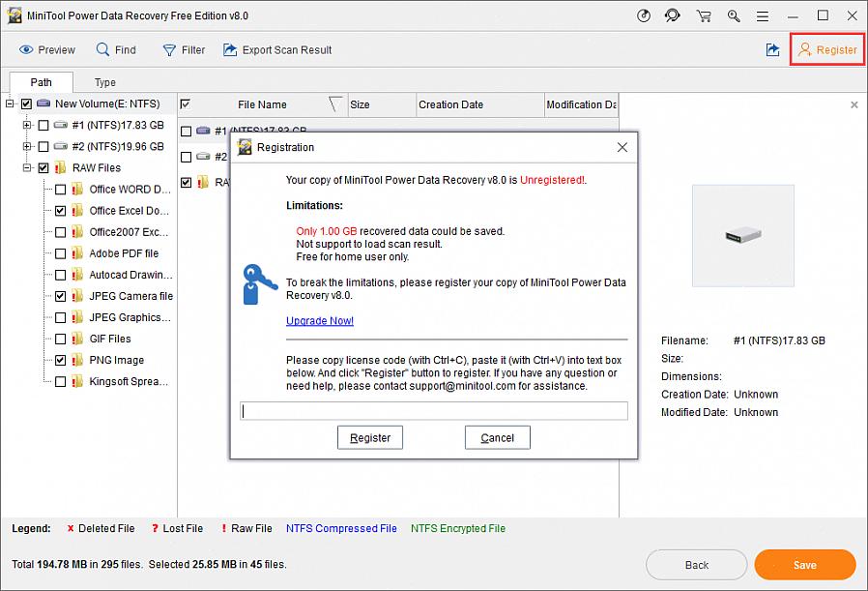The height and width of the screenshot is (591, 868).
Task: Switch to the Type tab
Action: pyautogui.click(x=104, y=82)
